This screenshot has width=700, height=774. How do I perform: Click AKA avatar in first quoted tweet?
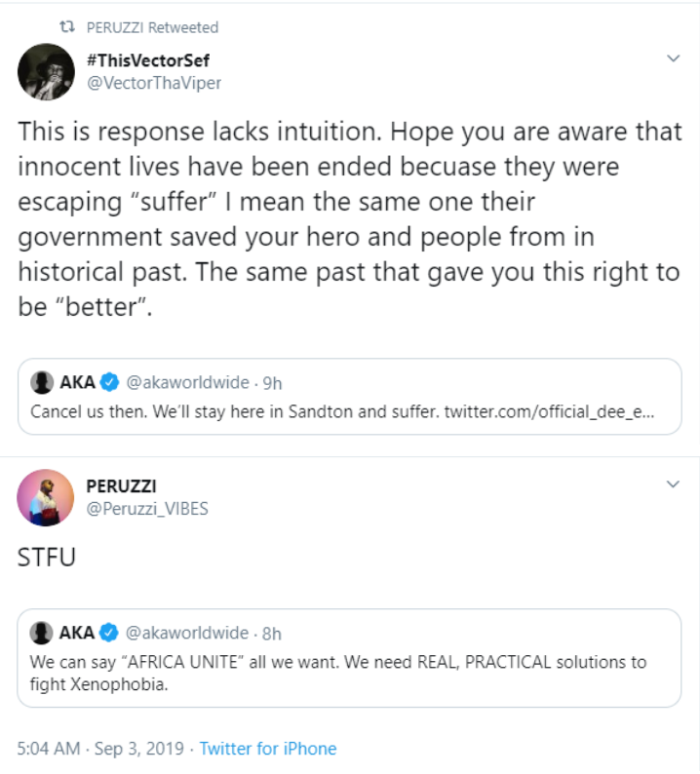point(41,382)
